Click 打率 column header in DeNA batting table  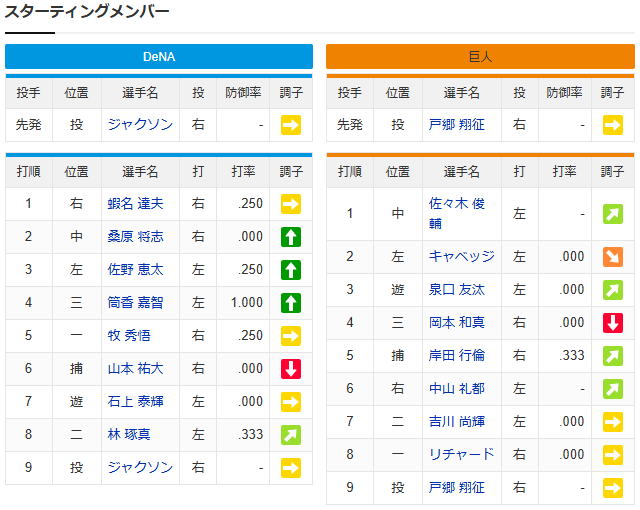tap(243, 172)
